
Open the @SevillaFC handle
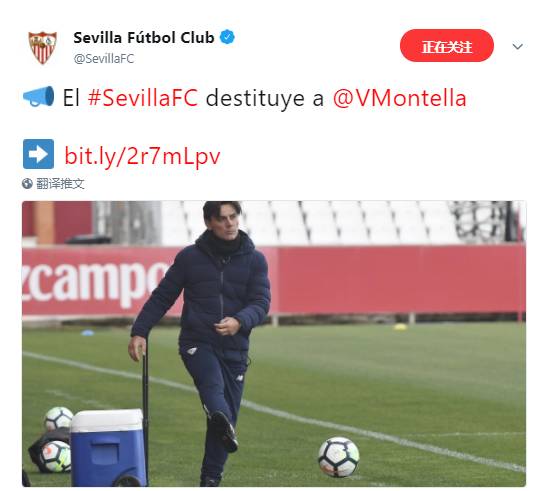pos(104,59)
